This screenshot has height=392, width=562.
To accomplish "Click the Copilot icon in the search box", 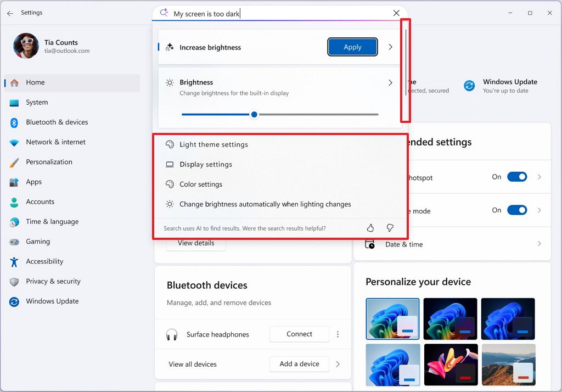I will (164, 13).
